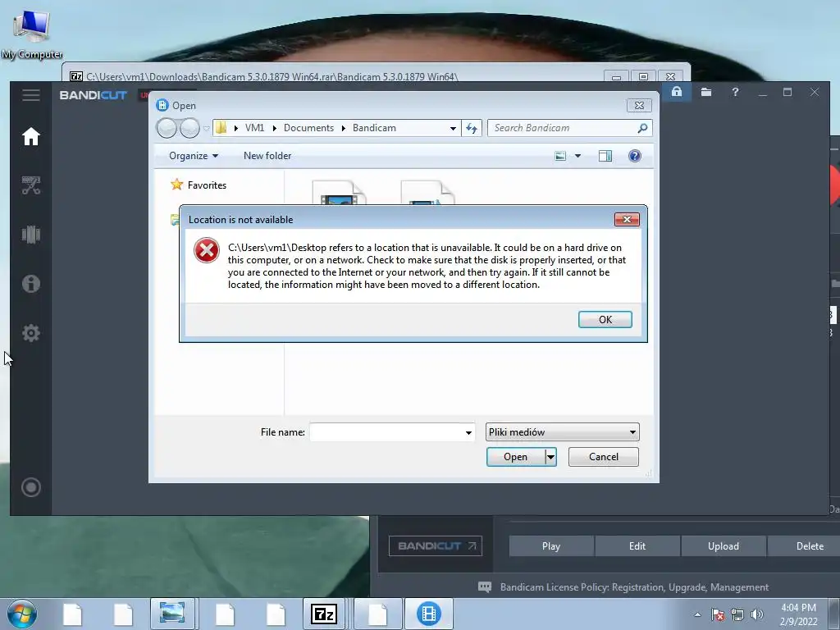Expand the address bar history dropdown
The image size is (840, 630).
click(x=453, y=128)
